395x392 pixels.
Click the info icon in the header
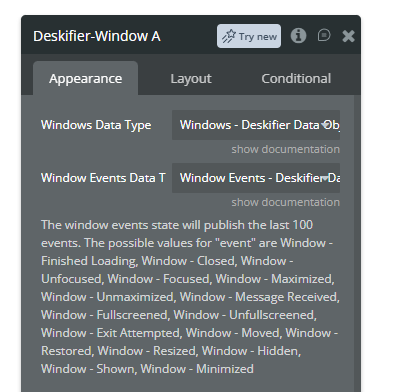(298, 35)
